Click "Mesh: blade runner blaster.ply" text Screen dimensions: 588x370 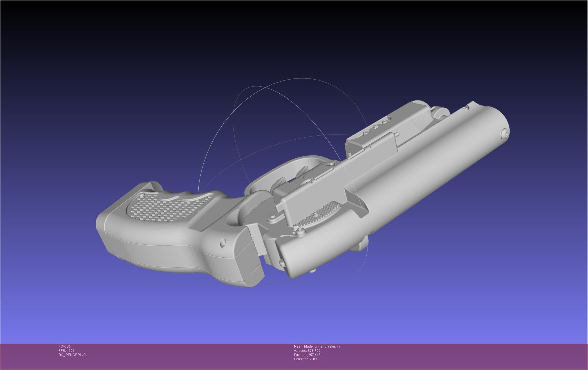[317, 346]
